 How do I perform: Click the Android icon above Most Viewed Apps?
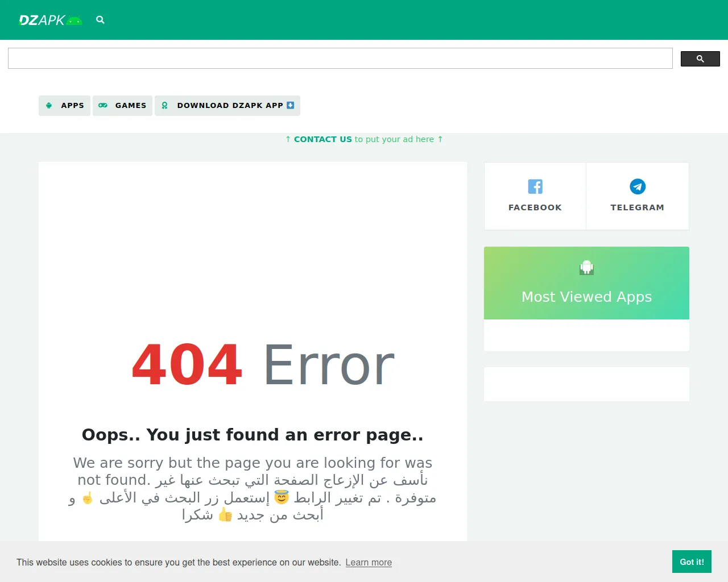click(586, 267)
